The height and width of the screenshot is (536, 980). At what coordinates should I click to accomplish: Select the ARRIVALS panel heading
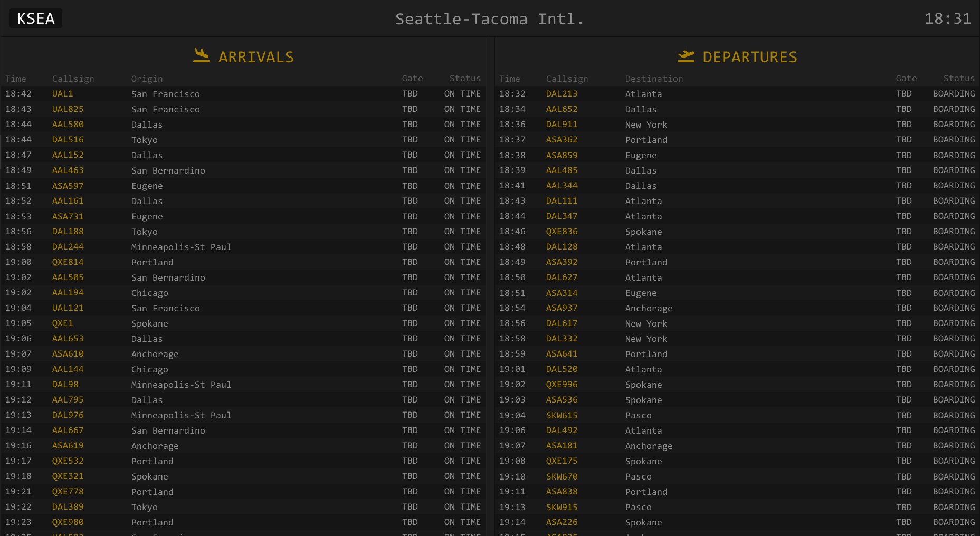pyautogui.click(x=256, y=57)
